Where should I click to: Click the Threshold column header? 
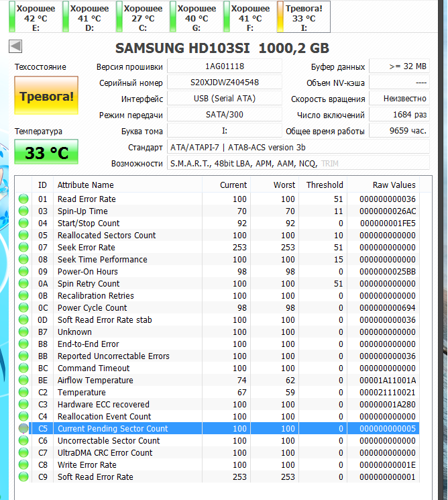tap(323, 185)
